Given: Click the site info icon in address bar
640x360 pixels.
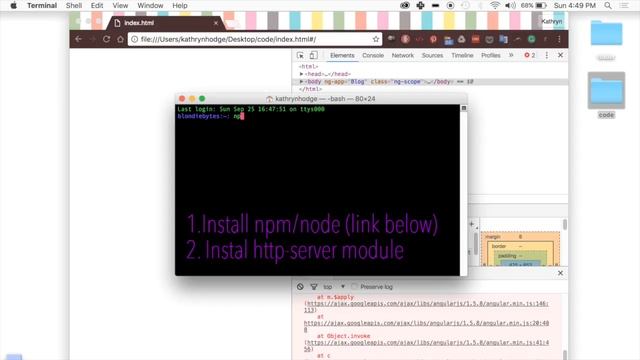Looking at the screenshot, I should 134,39.
